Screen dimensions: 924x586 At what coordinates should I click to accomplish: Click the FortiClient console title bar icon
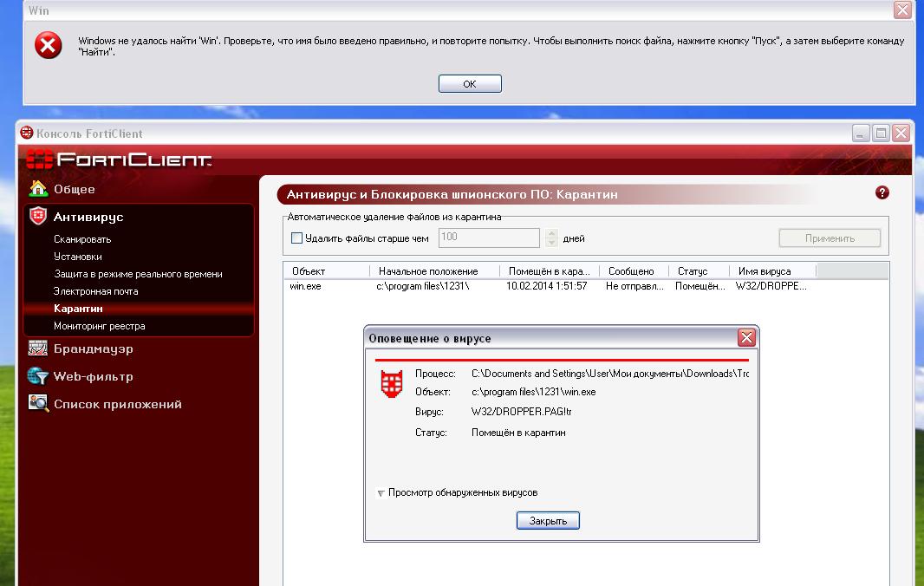click(x=27, y=133)
